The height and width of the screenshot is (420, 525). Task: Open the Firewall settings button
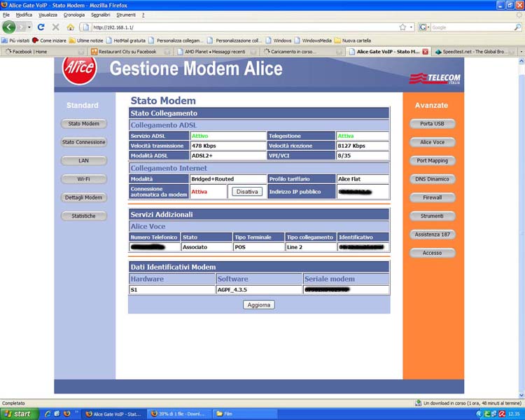[x=433, y=197]
